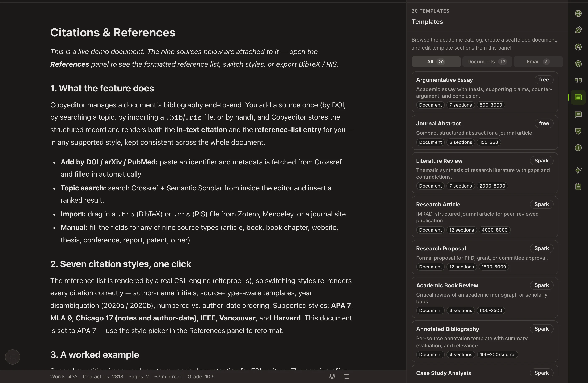Click the Characters: 2818 status entry

(103, 376)
